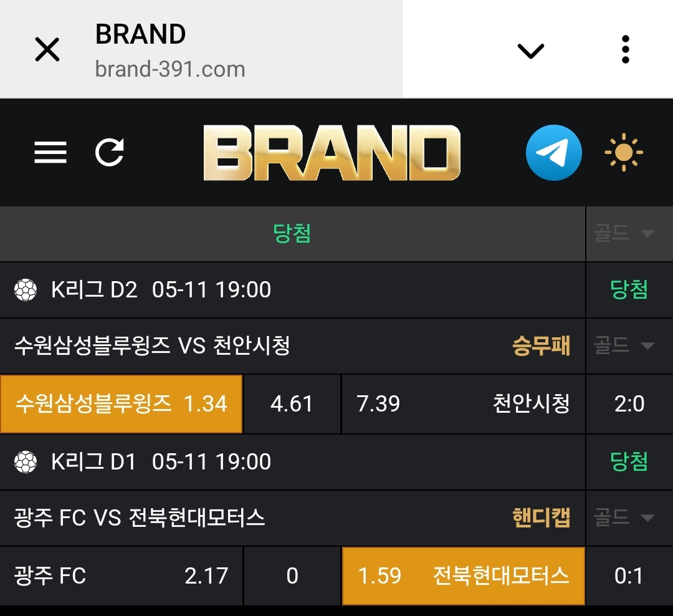Open the Telegram contact icon

[554, 153]
